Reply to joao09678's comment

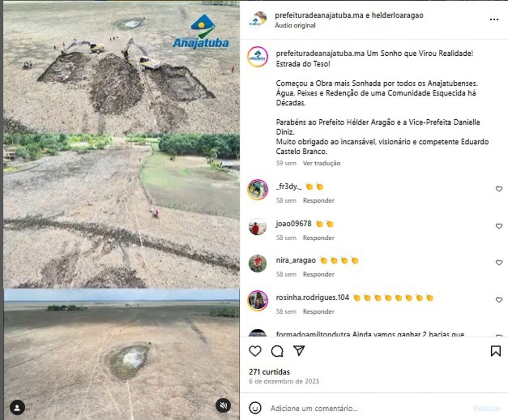[318, 238]
